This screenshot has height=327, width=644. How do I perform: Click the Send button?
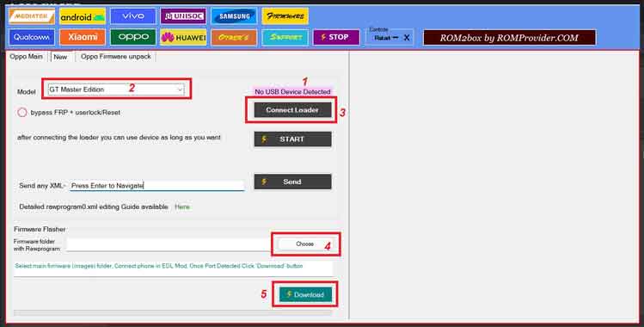click(292, 182)
